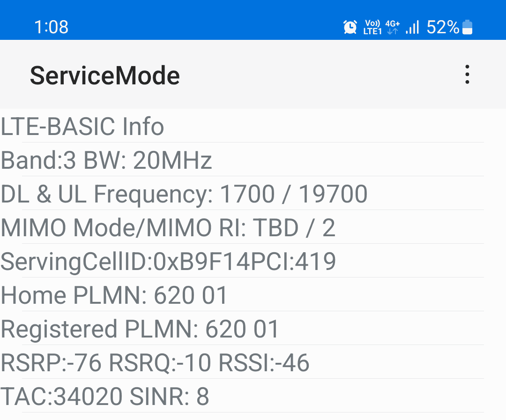This screenshot has height=420, width=506.
Task: Tap the 4G+ data activity indicator
Action: point(392,22)
